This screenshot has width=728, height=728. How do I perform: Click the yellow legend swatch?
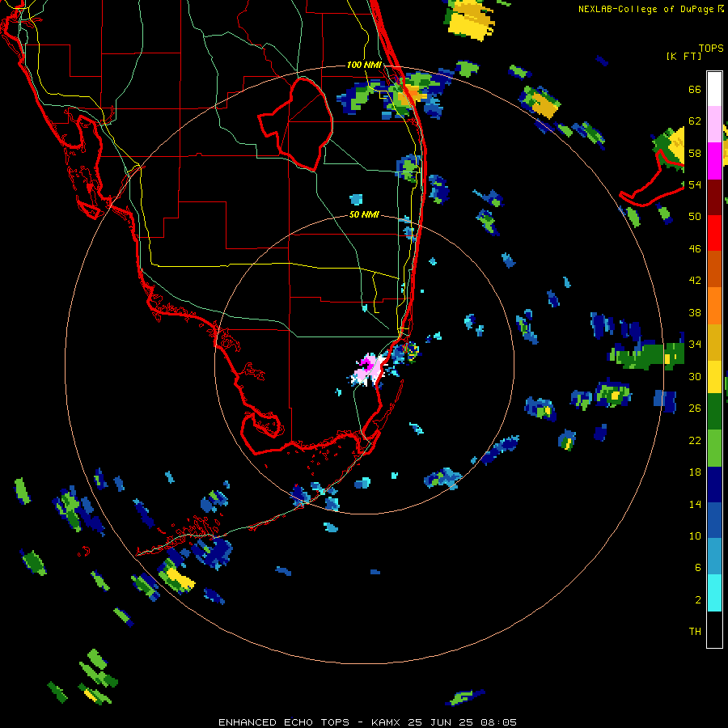(714, 376)
